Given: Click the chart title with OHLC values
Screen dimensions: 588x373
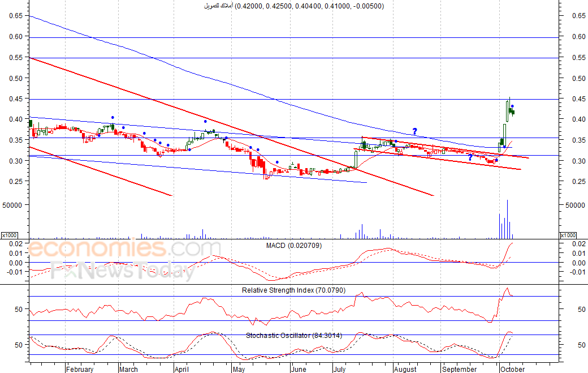Looking at the screenshot, I should [294, 6].
